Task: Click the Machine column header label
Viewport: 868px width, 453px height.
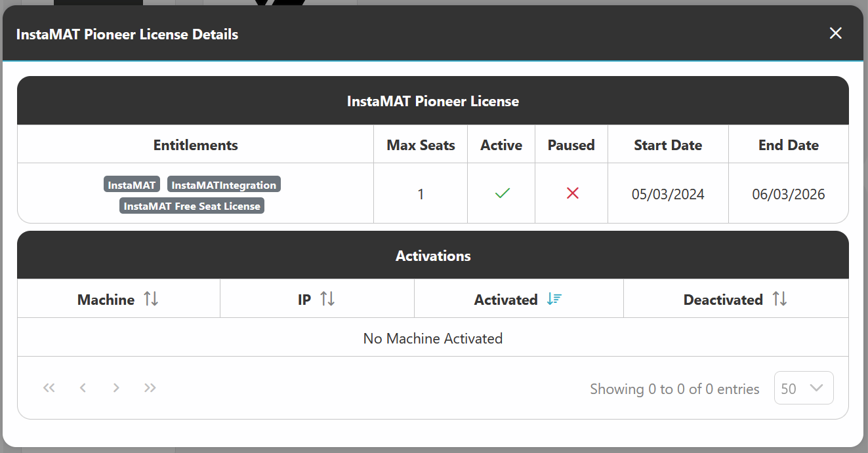Action: point(106,300)
